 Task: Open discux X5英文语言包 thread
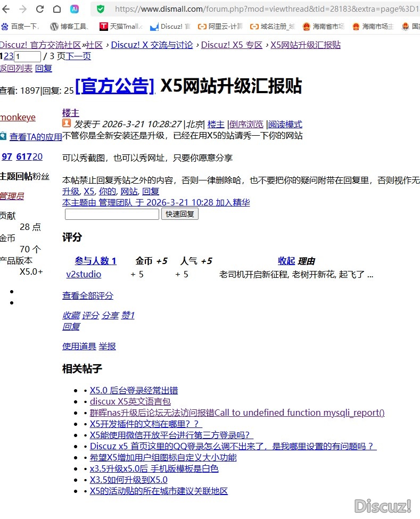coord(130,402)
